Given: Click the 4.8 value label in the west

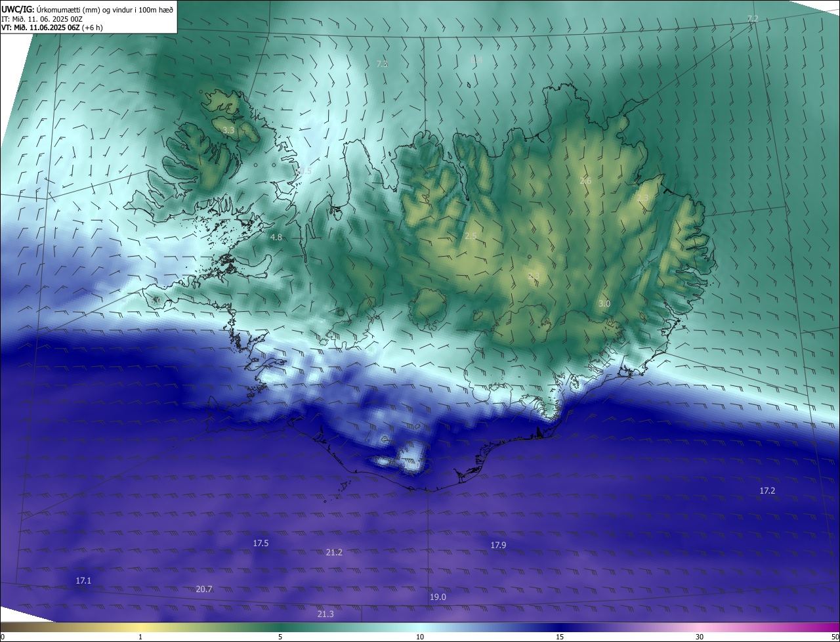Looking at the screenshot, I should tap(276, 237).
